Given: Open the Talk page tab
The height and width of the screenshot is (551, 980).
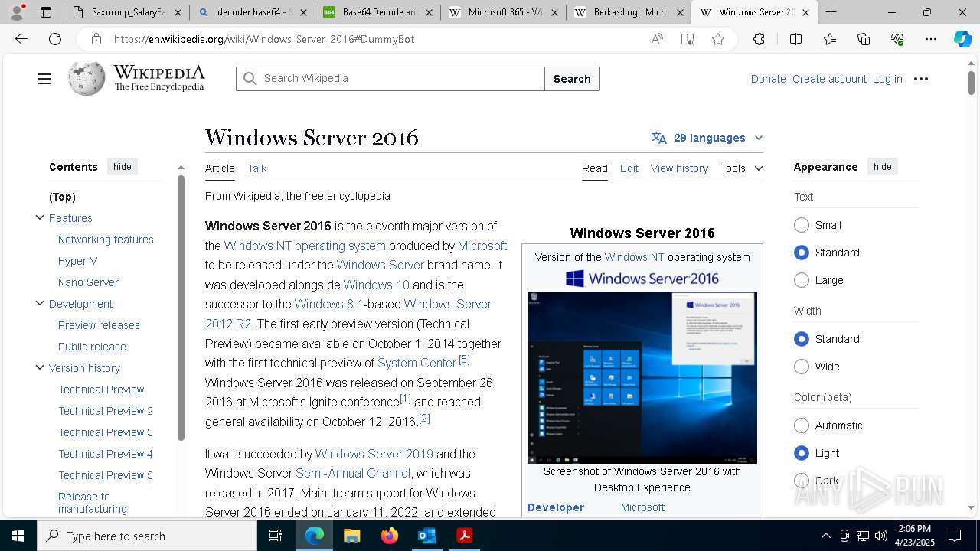Looking at the screenshot, I should (x=257, y=168).
